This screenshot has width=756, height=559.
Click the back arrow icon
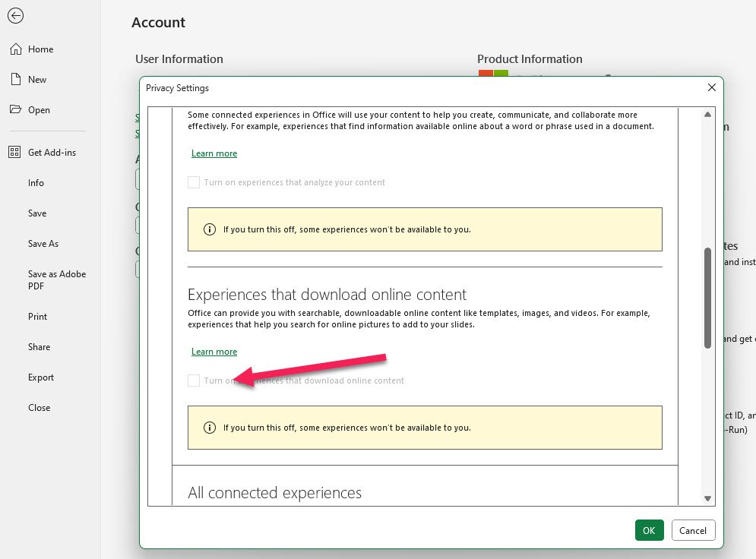tap(15, 15)
